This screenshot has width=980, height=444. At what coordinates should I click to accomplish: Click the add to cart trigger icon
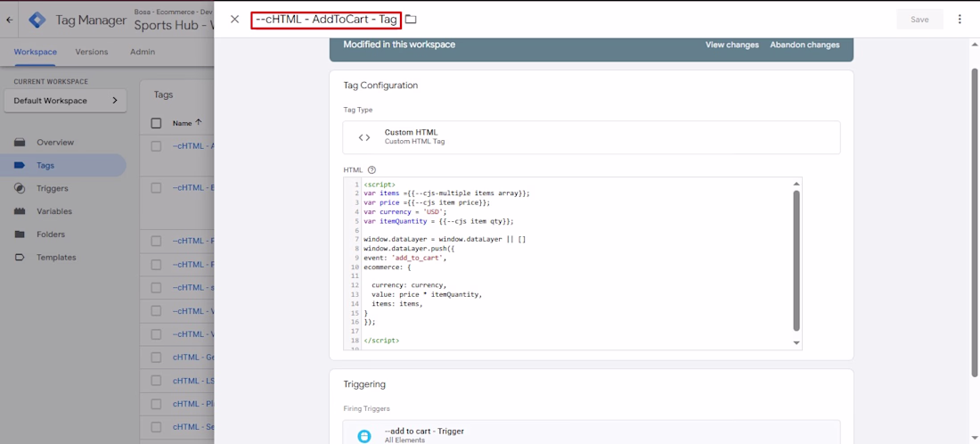tap(363, 436)
